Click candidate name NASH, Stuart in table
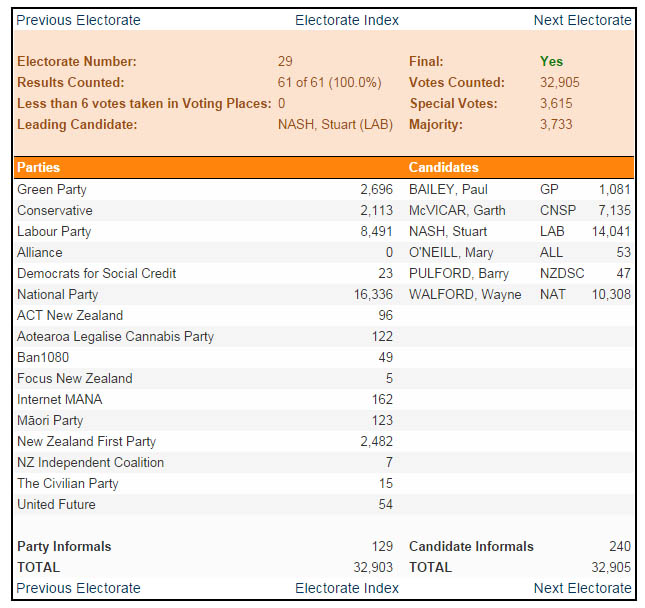The width and height of the screenshot is (645, 608). coord(448,231)
